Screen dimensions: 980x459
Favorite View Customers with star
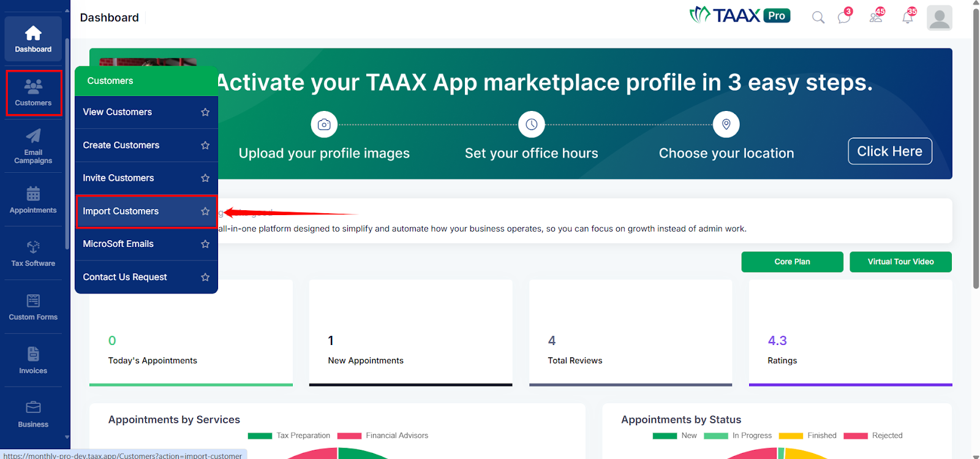tap(205, 112)
